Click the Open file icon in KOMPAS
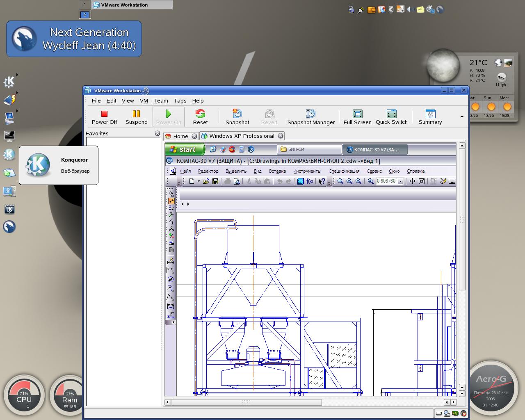The height and width of the screenshot is (420, 525). click(206, 181)
